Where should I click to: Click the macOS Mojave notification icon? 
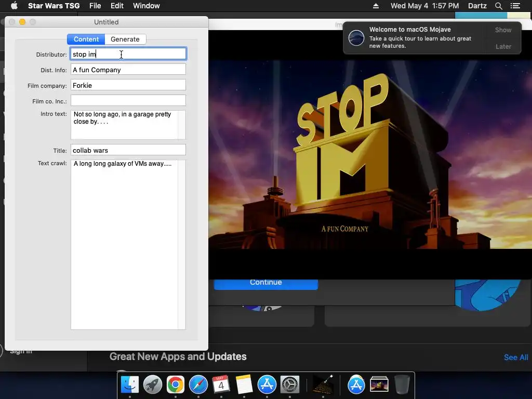tap(356, 37)
